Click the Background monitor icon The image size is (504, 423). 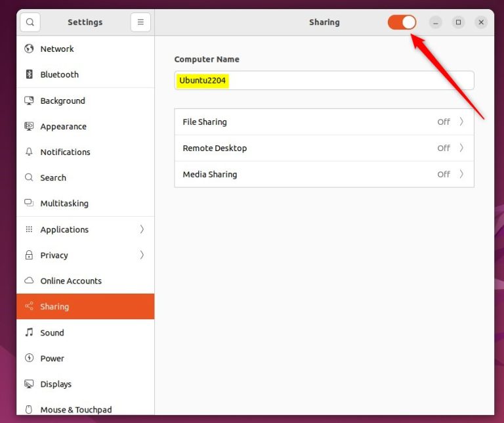[29, 100]
